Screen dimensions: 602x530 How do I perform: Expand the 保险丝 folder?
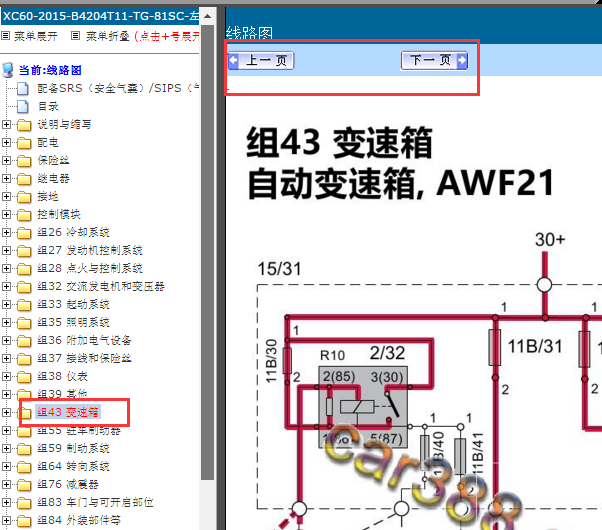point(6,161)
